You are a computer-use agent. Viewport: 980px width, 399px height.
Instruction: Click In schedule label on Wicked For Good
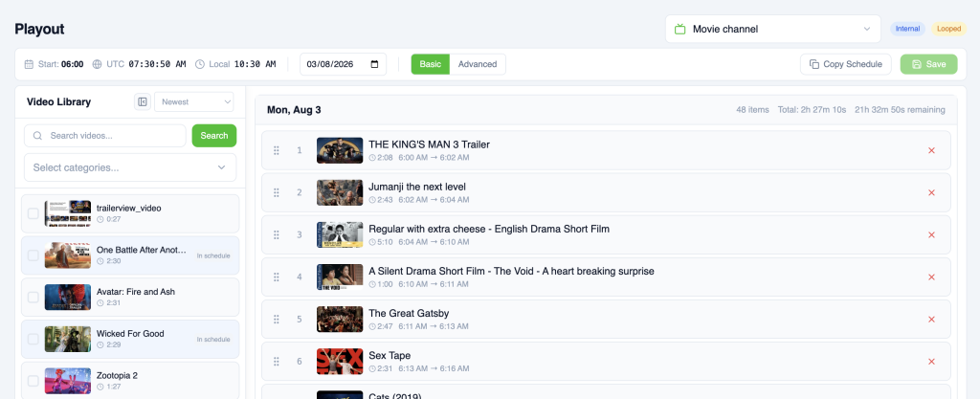pyautogui.click(x=213, y=339)
